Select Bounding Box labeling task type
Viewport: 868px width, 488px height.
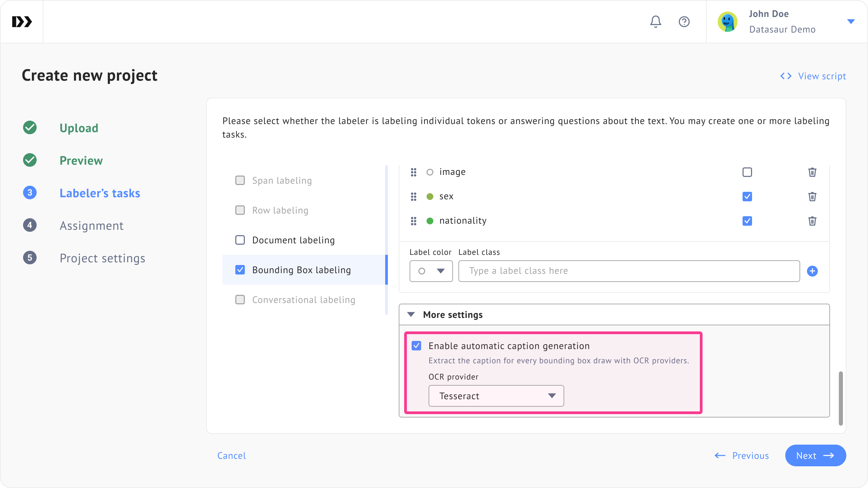[301, 270]
